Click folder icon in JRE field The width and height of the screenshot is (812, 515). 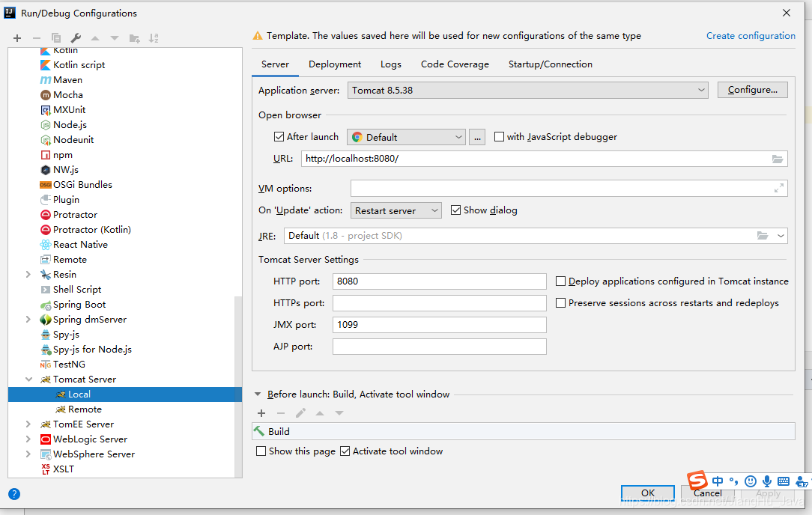tap(763, 236)
